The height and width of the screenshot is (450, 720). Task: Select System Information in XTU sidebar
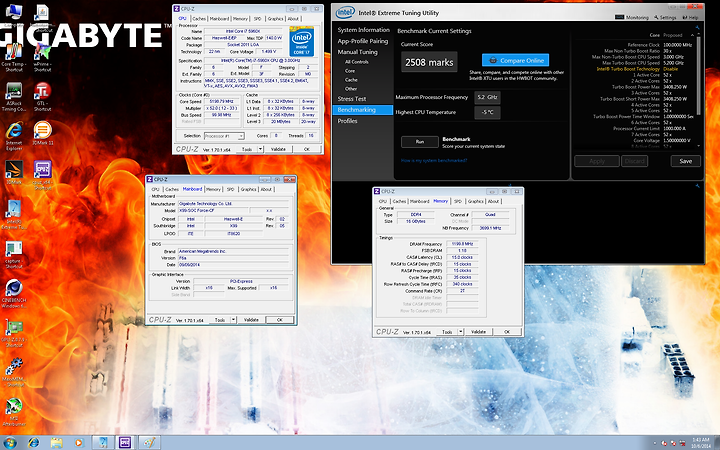363,30
